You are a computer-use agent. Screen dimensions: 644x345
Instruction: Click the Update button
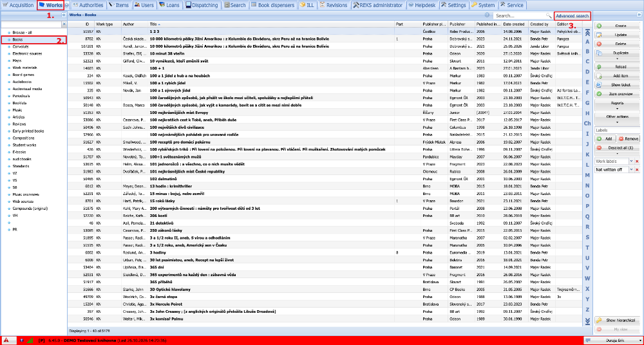[618, 35]
